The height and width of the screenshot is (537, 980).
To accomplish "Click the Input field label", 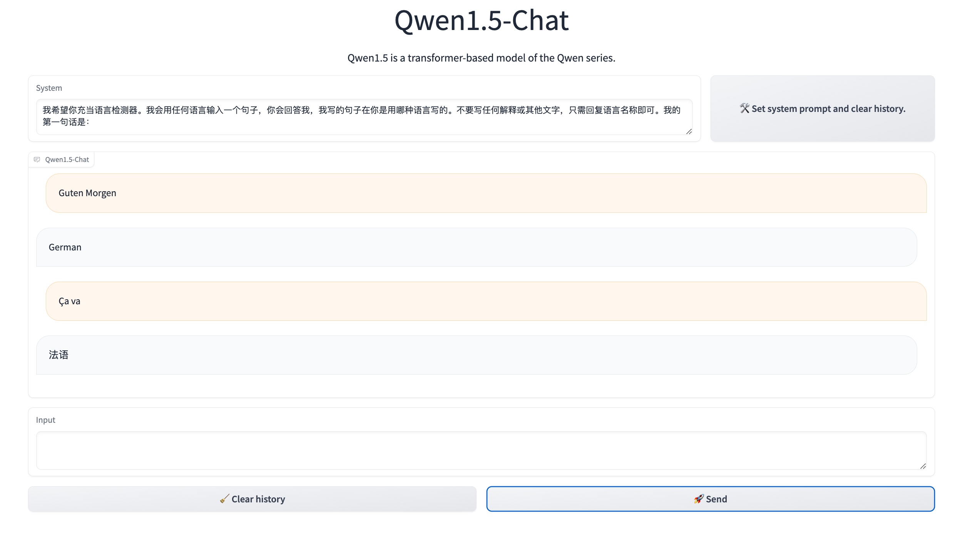I will point(45,420).
